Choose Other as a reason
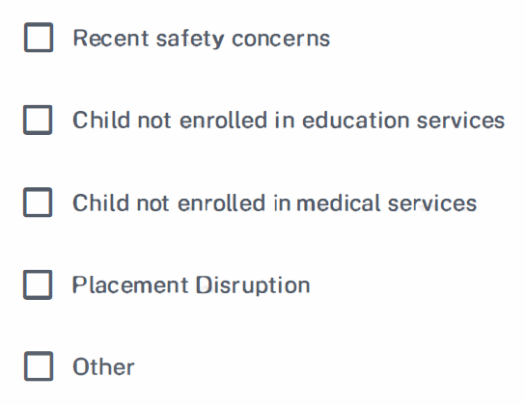 click(38, 366)
